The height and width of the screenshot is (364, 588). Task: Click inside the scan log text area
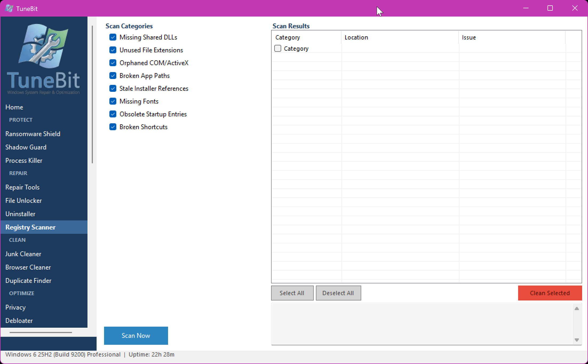click(422, 324)
